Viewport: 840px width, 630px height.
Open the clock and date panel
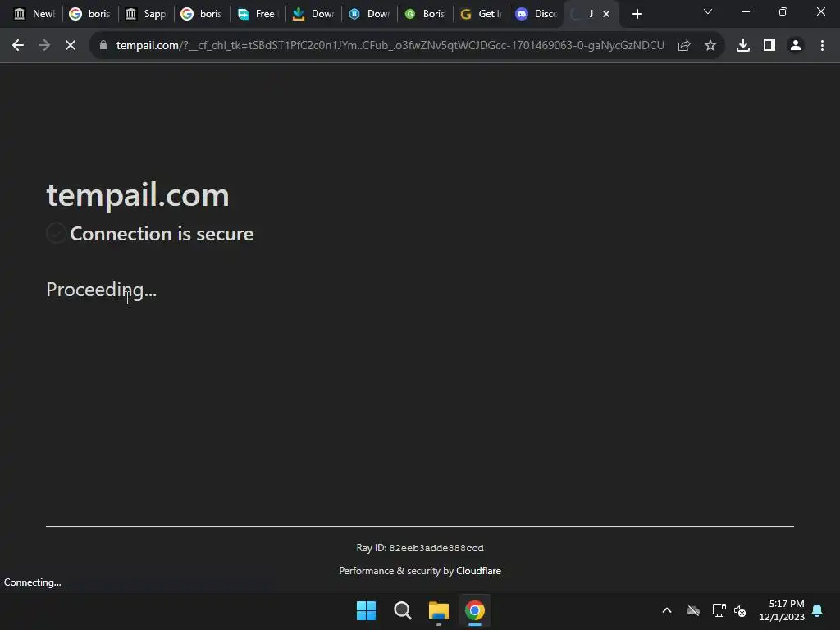(782, 610)
